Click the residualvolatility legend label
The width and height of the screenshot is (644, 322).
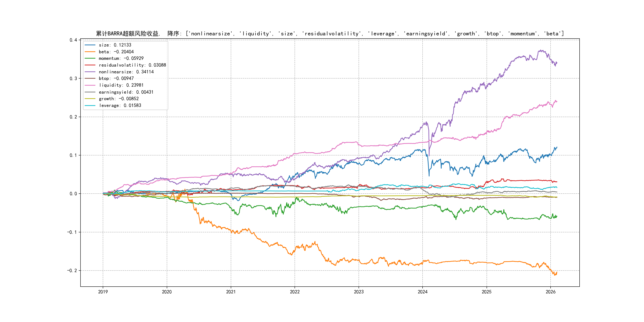pyautogui.click(x=132, y=65)
